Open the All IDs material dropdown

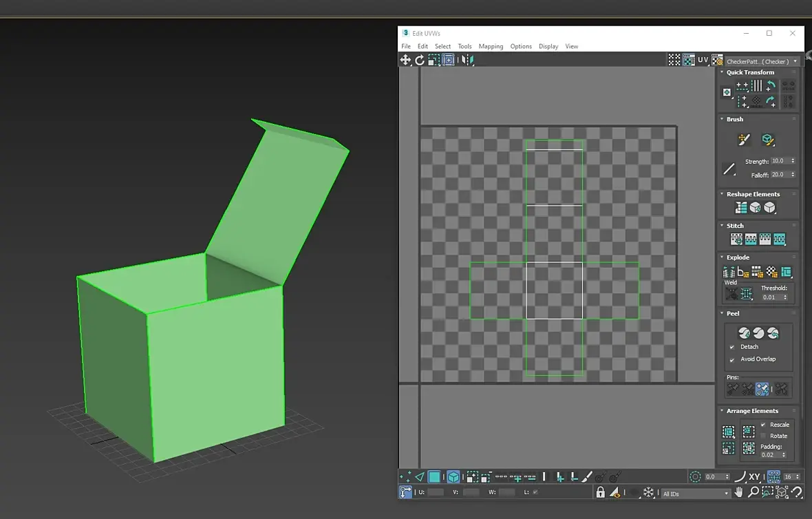tap(695, 494)
